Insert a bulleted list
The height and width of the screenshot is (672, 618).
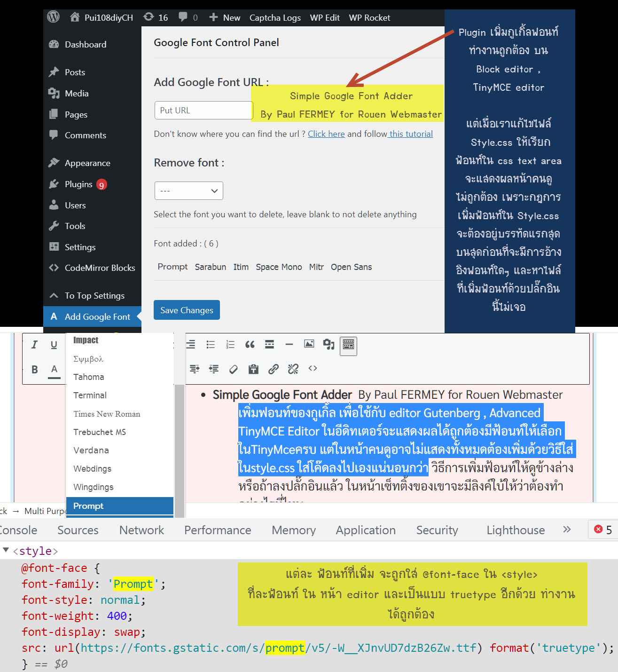(x=211, y=345)
